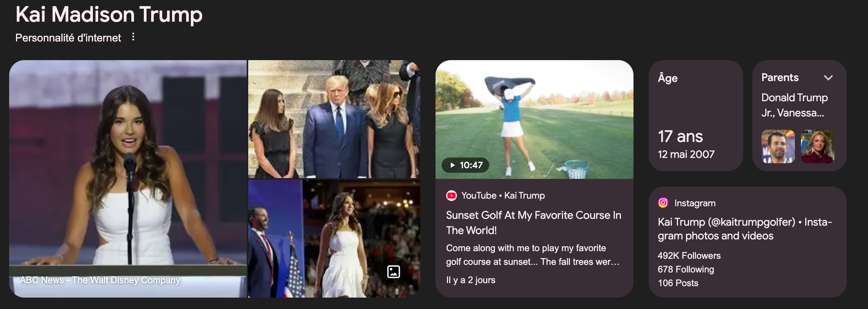Open Donald Trump Jr. parent thumbnail
This screenshot has width=868, height=309.
(x=778, y=147)
